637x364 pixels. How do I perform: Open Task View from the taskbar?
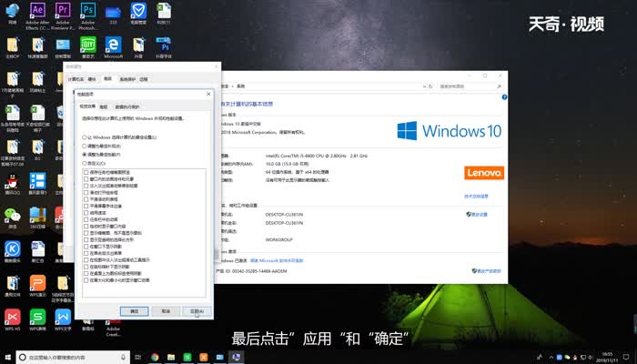tap(138, 357)
